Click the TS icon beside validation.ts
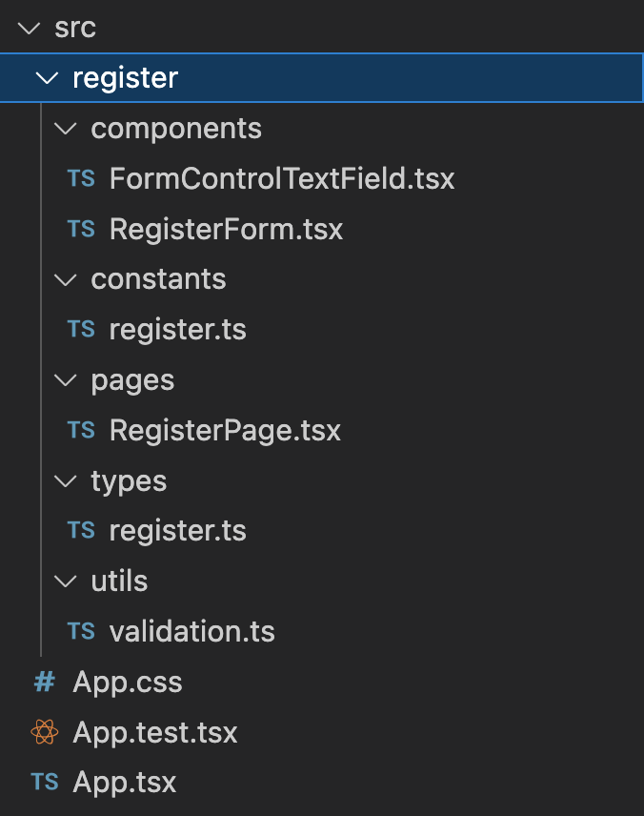644x816 pixels. 82,631
